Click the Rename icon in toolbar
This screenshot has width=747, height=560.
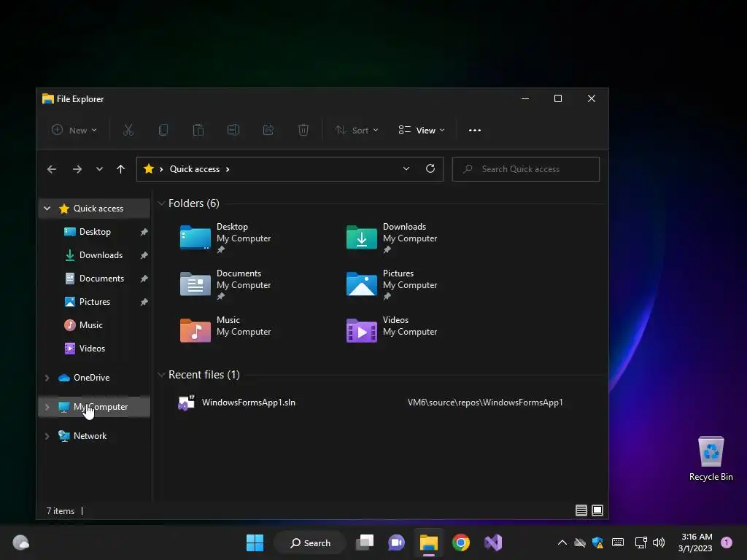233,130
